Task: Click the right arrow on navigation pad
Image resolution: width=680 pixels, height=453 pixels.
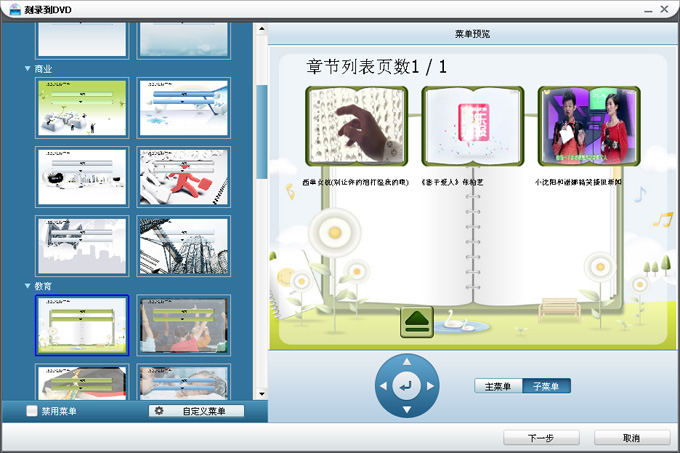Action: click(430, 386)
